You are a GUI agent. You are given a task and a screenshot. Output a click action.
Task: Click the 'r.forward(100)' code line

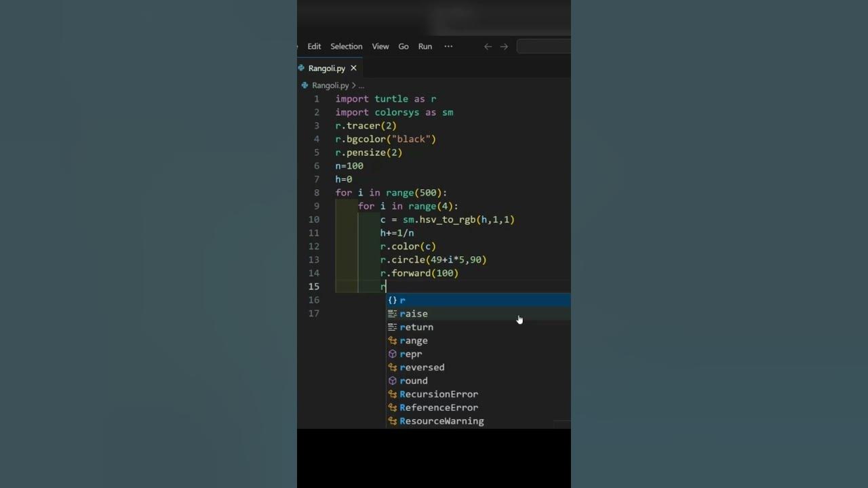(420, 273)
